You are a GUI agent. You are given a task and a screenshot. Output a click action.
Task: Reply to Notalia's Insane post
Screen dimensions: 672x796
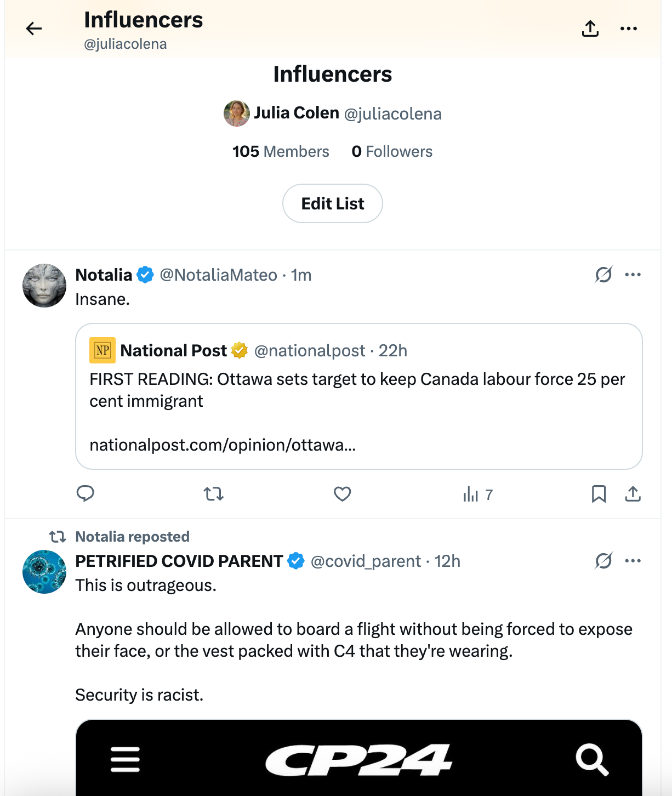[86, 494]
